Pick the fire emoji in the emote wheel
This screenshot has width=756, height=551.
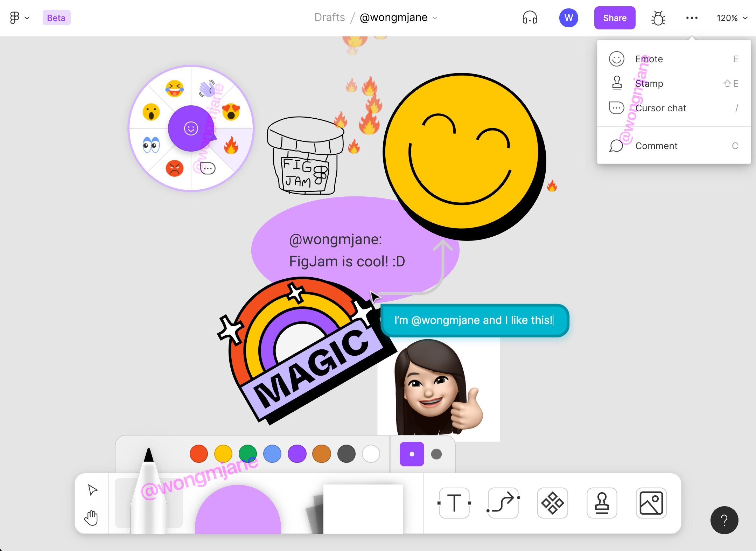click(x=231, y=146)
